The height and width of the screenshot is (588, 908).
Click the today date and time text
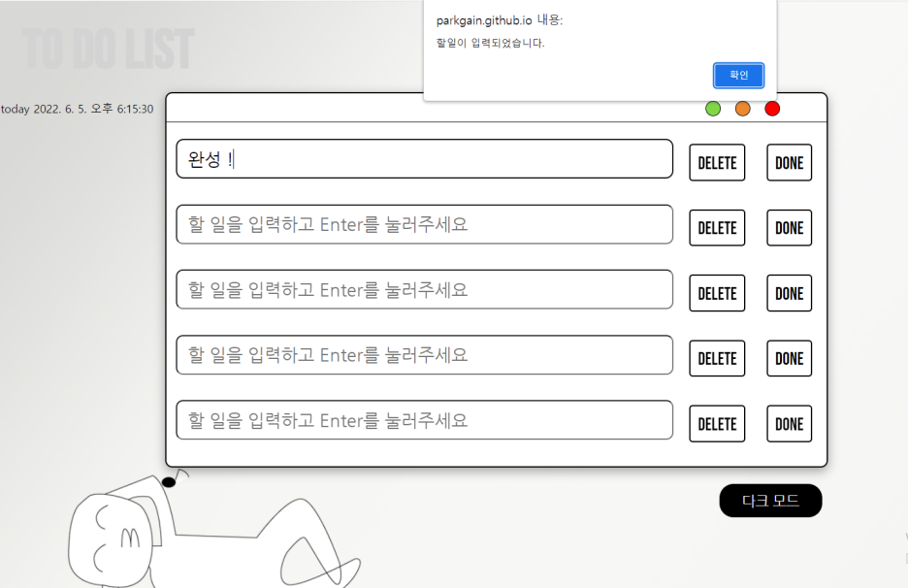point(77,109)
